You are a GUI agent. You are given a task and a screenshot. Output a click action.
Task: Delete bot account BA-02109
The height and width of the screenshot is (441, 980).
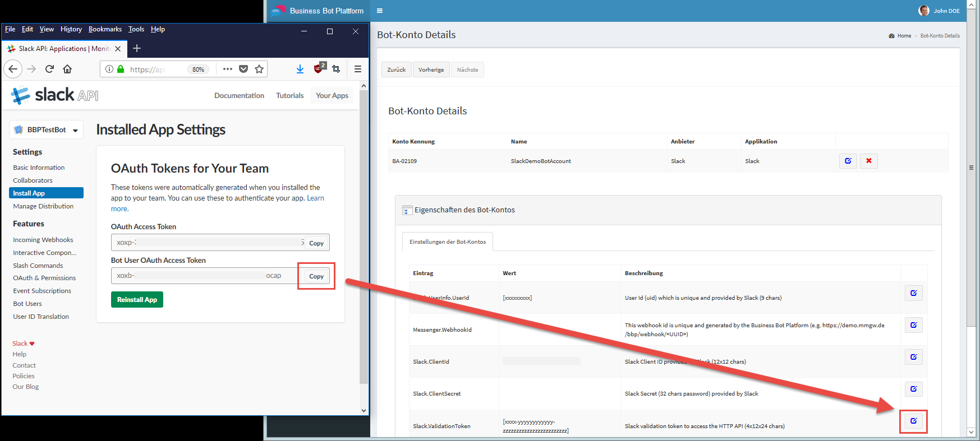pos(869,161)
